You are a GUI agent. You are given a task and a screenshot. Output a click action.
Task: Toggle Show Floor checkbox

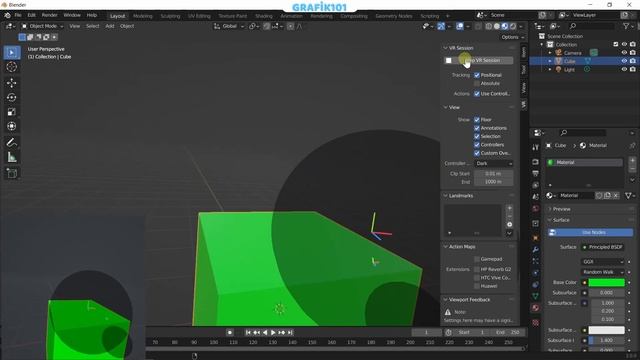[x=477, y=120]
